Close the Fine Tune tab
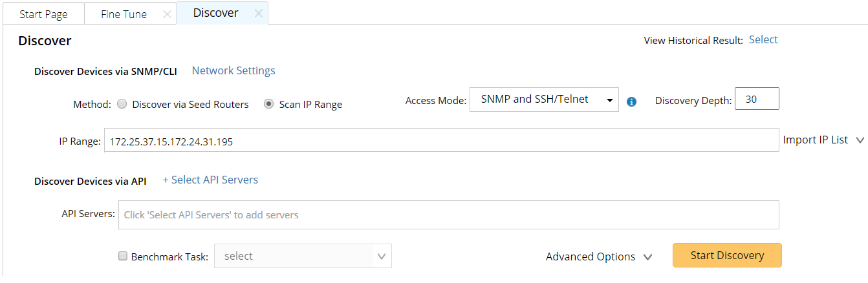 click(167, 14)
